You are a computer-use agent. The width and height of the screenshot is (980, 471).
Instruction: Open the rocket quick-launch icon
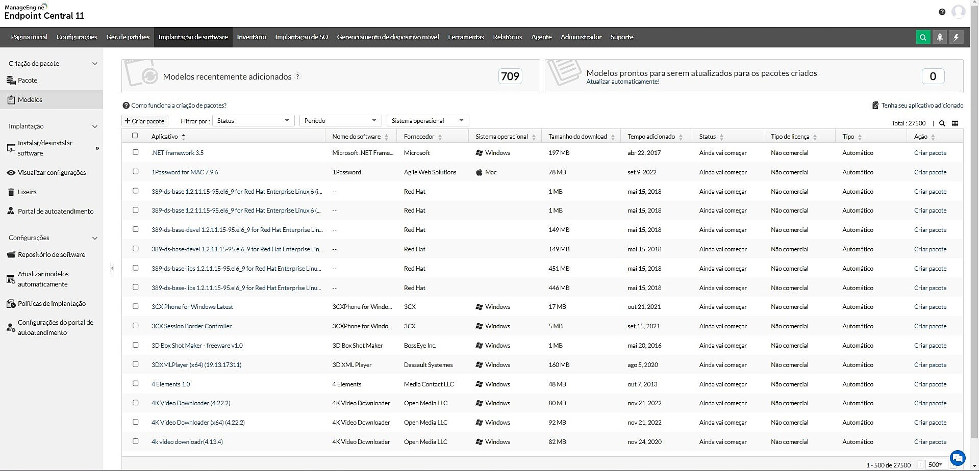point(940,37)
